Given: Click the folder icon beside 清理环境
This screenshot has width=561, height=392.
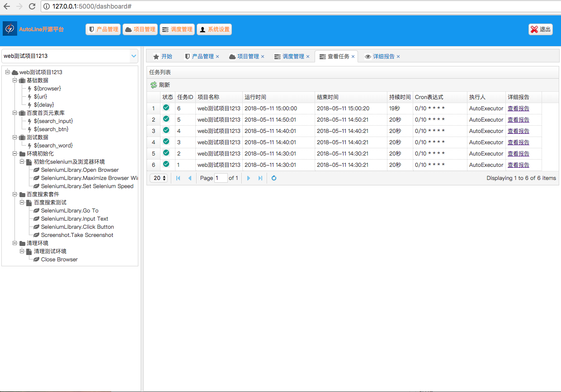Looking at the screenshot, I should tap(22, 243).
